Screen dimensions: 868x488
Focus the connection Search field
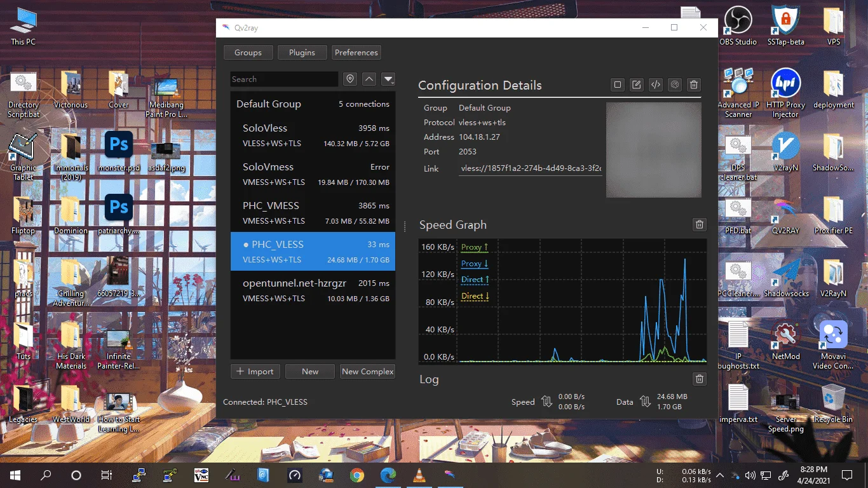coord(284,79)
